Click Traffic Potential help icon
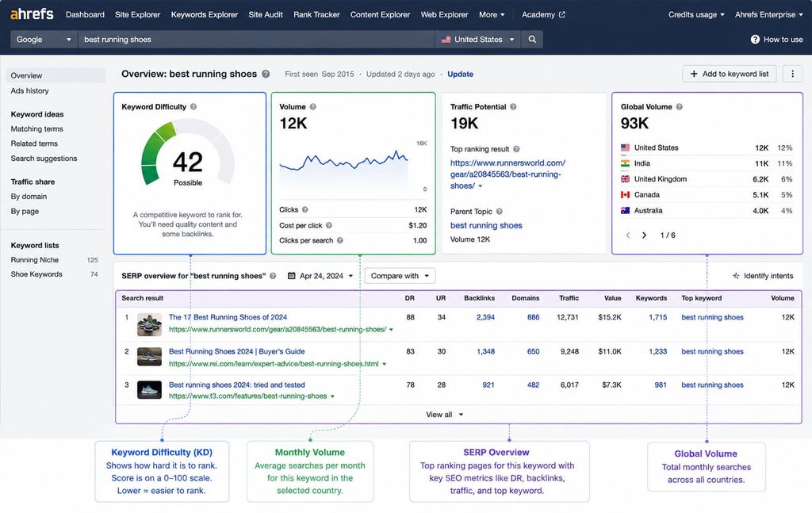The image size is (812, 513). (x=513, y=106)
